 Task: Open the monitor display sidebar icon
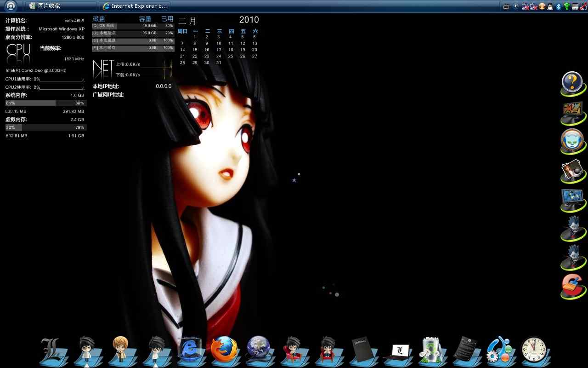(x=573, y=200)
